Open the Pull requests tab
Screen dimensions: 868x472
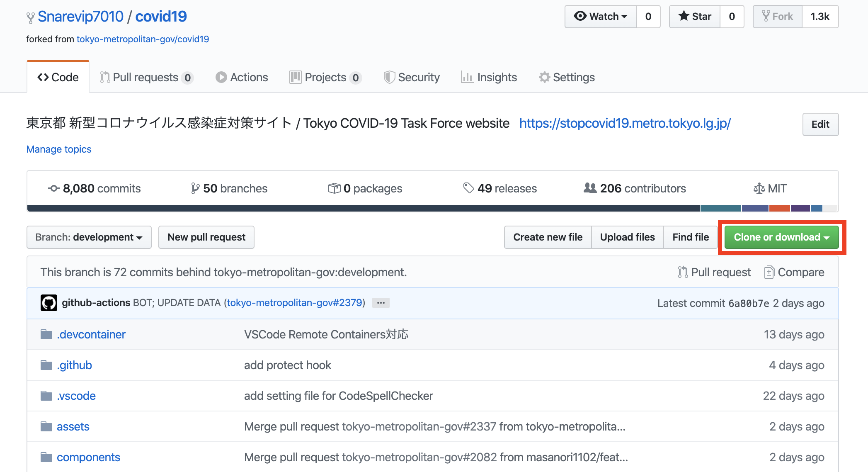147,77
